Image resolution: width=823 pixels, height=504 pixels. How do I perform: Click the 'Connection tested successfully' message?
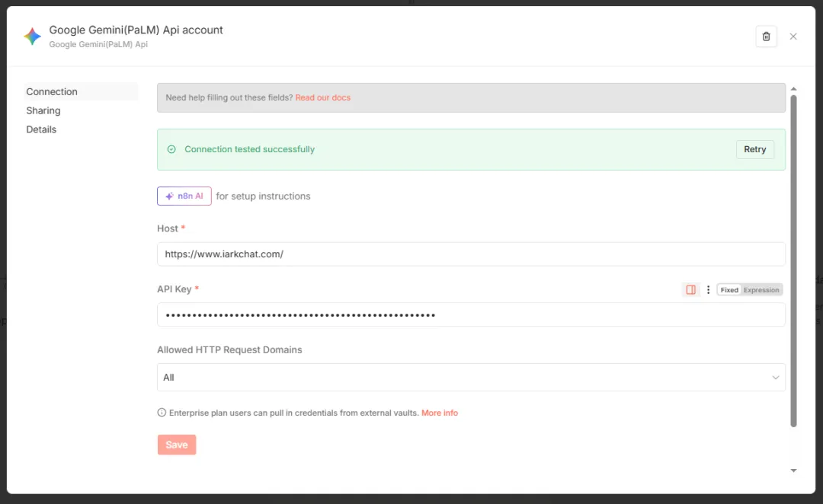point(249,149)
